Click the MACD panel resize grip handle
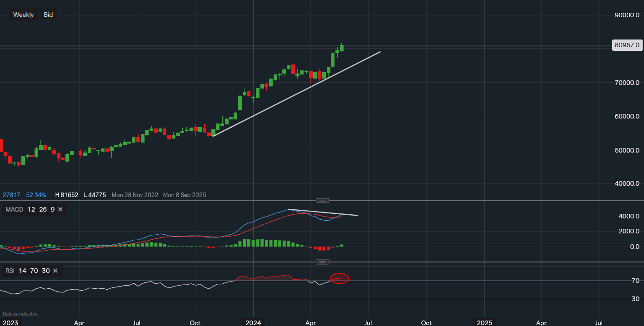644x326 pixels. [x=322, y=200]
